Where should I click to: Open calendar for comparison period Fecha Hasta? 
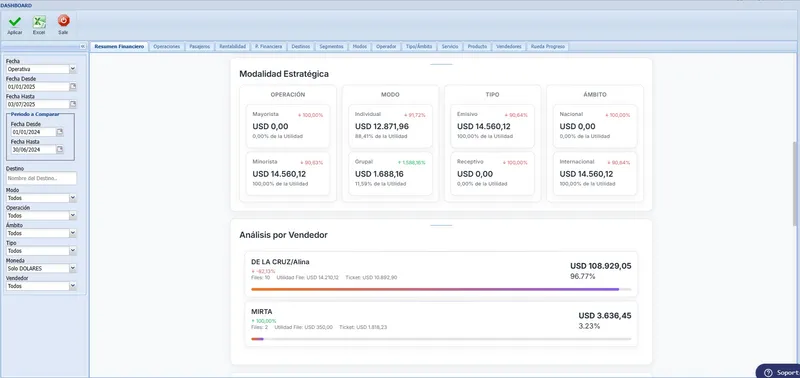60,149
